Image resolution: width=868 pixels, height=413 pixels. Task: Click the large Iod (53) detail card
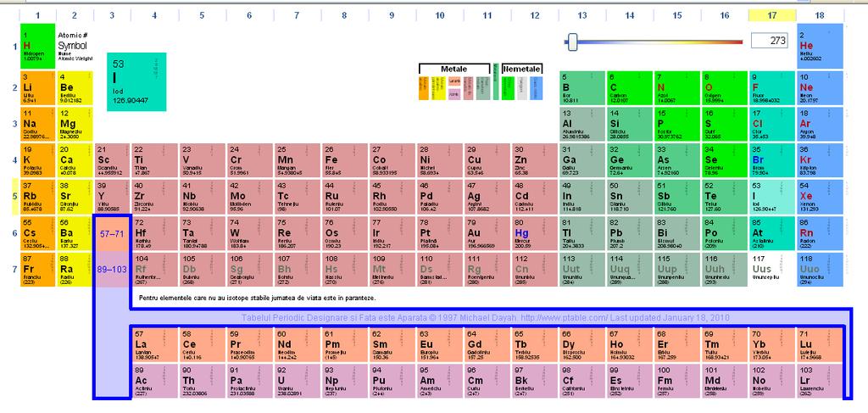[x=136, y=82]
